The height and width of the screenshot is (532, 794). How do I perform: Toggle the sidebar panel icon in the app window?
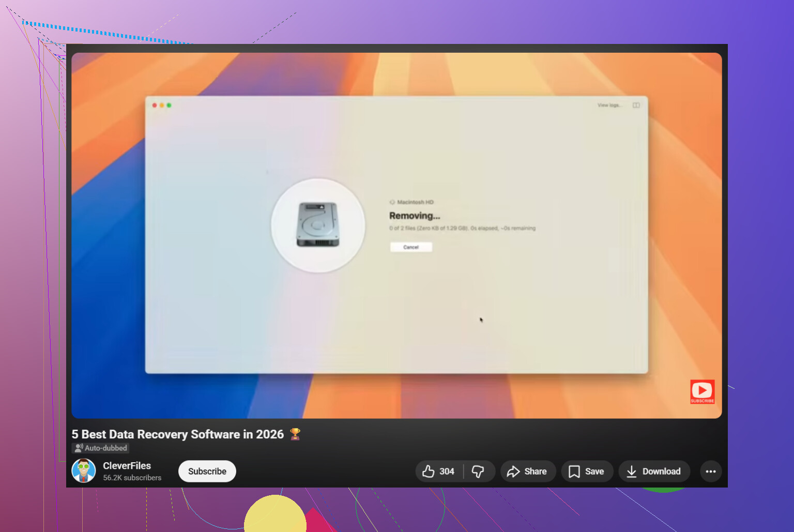(636, 105)
